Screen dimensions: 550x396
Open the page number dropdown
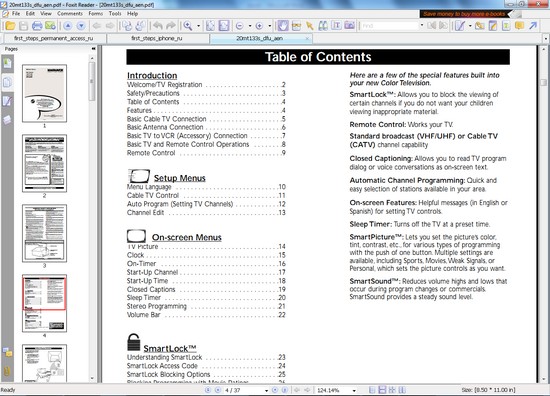tap(266, 390)
